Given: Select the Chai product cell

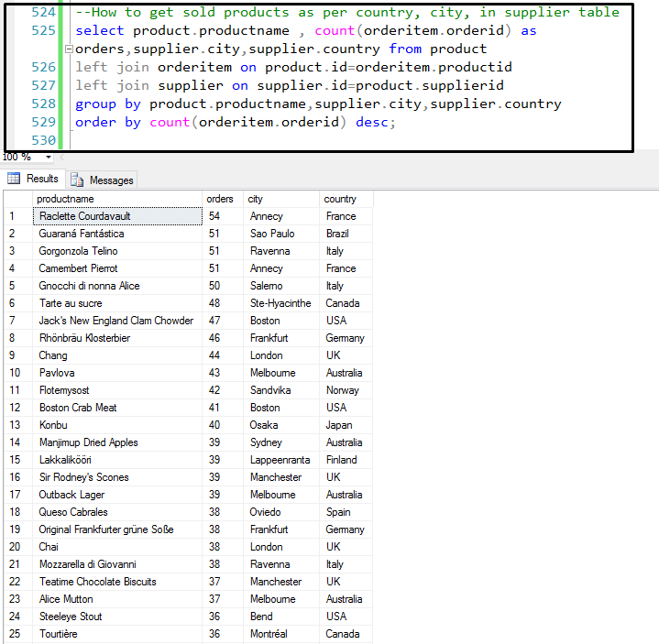Looking at the screenshot, I should pos(117,547).
